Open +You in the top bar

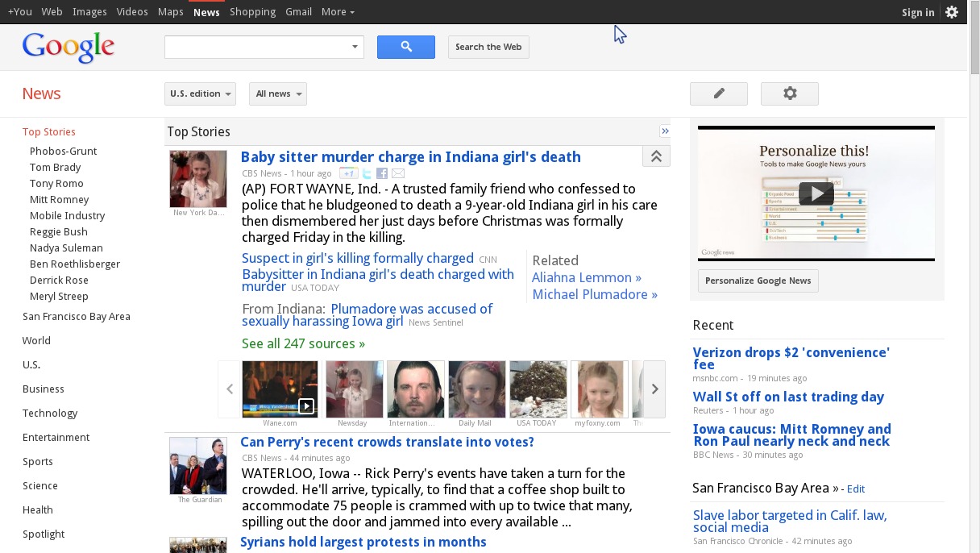(20, 12)
